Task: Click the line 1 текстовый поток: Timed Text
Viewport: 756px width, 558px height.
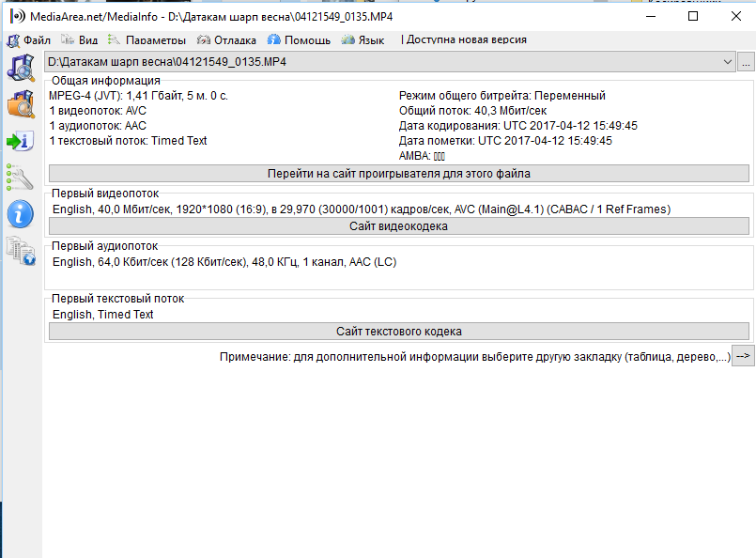Action: pos(128,141)
